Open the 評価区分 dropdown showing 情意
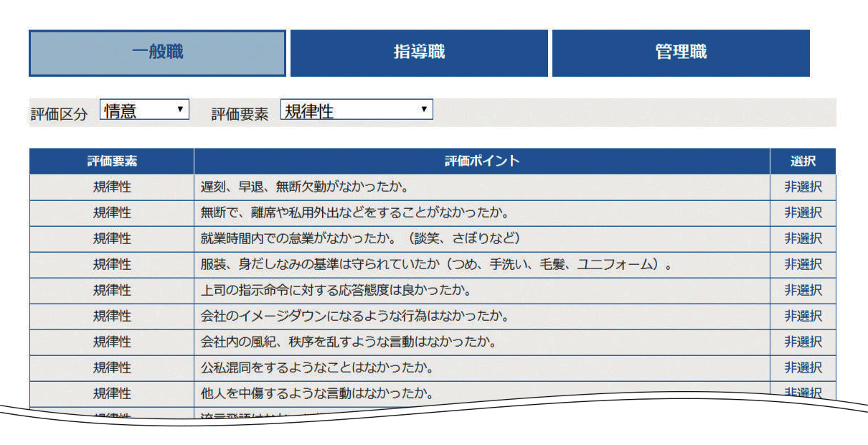The width and height of the screenshot is (868, 445). click(x=144, y=111)
